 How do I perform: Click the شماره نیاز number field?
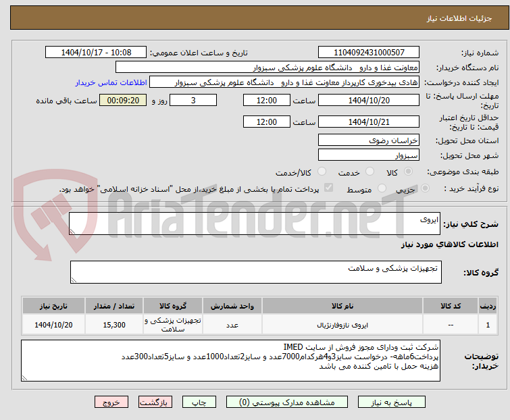(x=369, y=53)
